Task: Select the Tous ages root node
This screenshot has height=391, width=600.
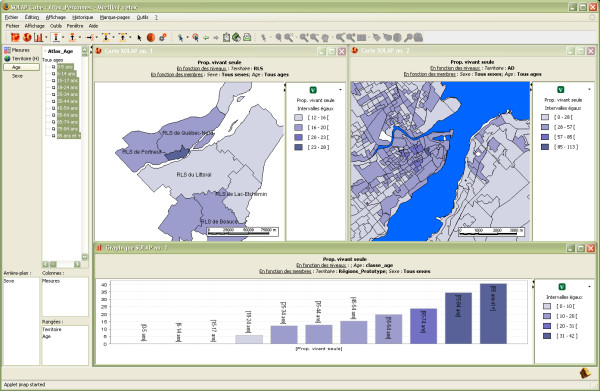Action: tap(52, 60)
